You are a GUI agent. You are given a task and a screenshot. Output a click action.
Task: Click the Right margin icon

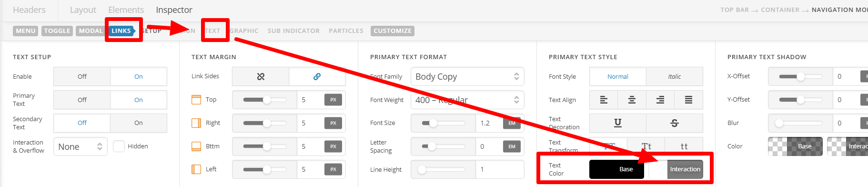tap(196, 123)
